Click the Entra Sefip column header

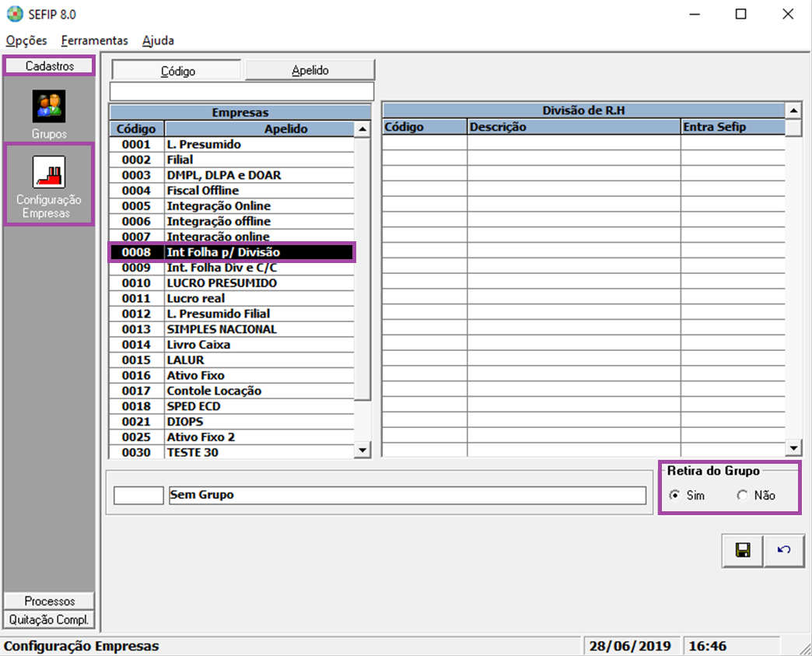click(x=733, y=127)
